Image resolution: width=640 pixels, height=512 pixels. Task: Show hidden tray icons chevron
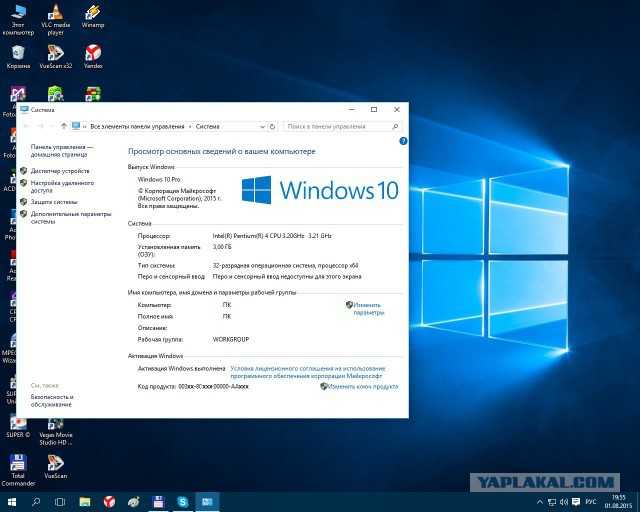click(540, 502)
